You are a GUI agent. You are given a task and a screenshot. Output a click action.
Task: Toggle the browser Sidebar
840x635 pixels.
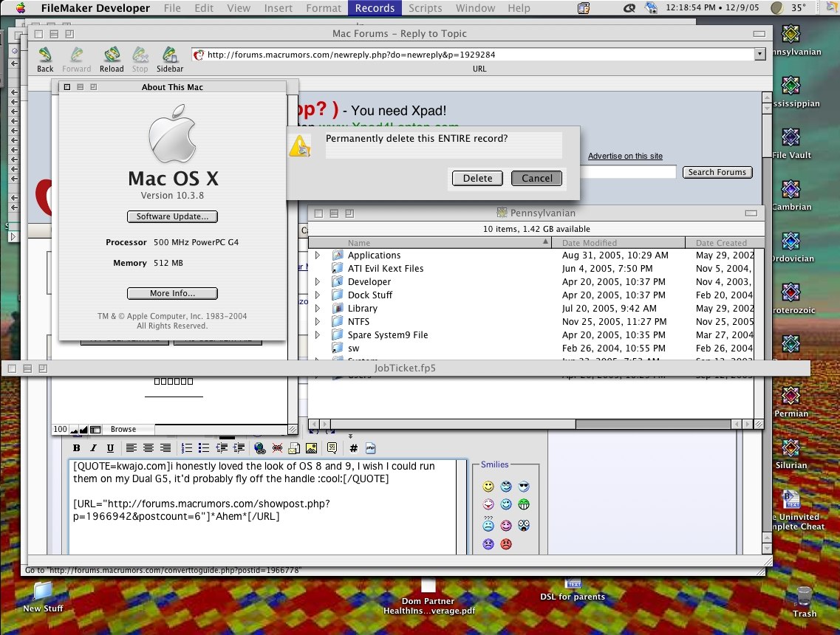[x=170, y=59]
